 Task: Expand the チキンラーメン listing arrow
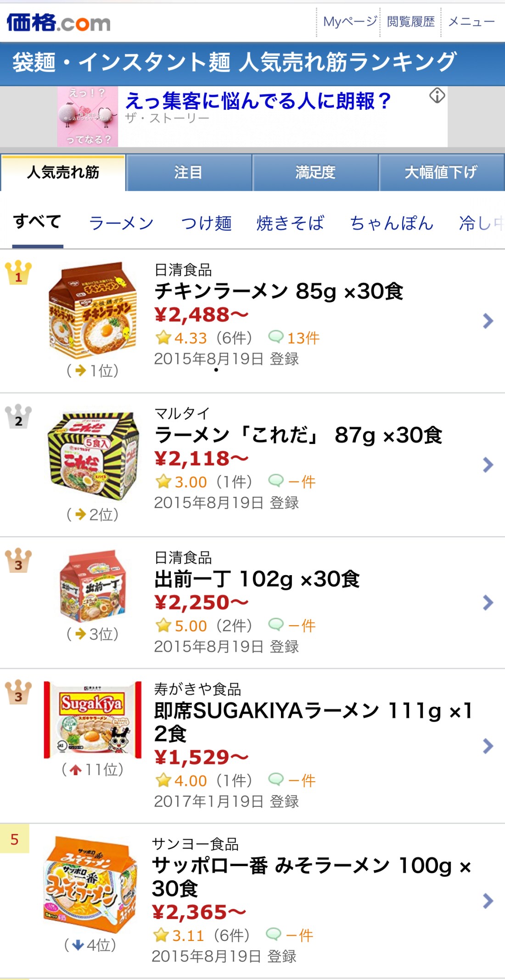(x=488, y=321)
